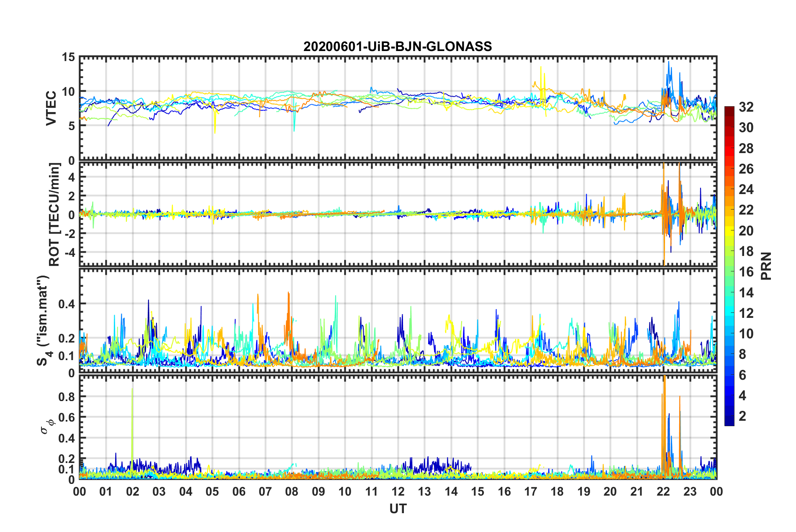Click colorbar tick label 16

746,272
